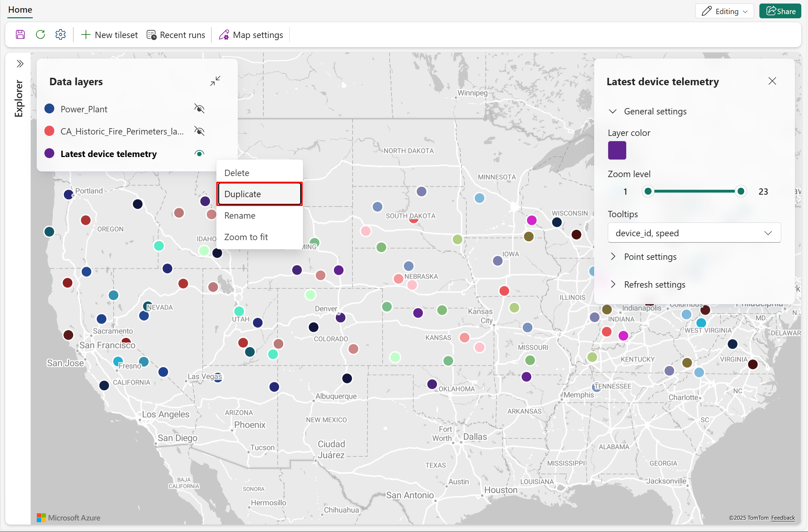Open the TomTom Feedback link
The image size is (808, 532).
(x=783, y=518)
